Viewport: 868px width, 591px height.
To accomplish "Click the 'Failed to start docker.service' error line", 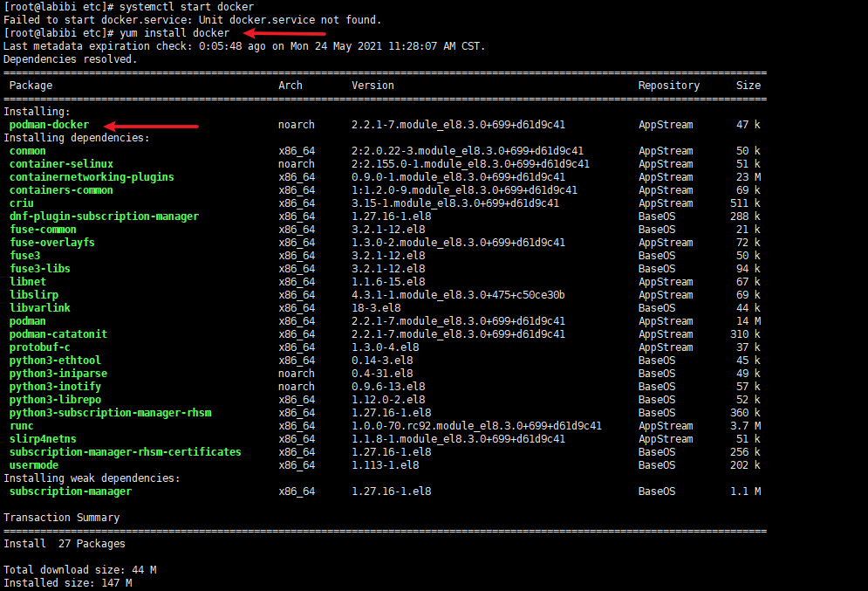I will 193,20.
